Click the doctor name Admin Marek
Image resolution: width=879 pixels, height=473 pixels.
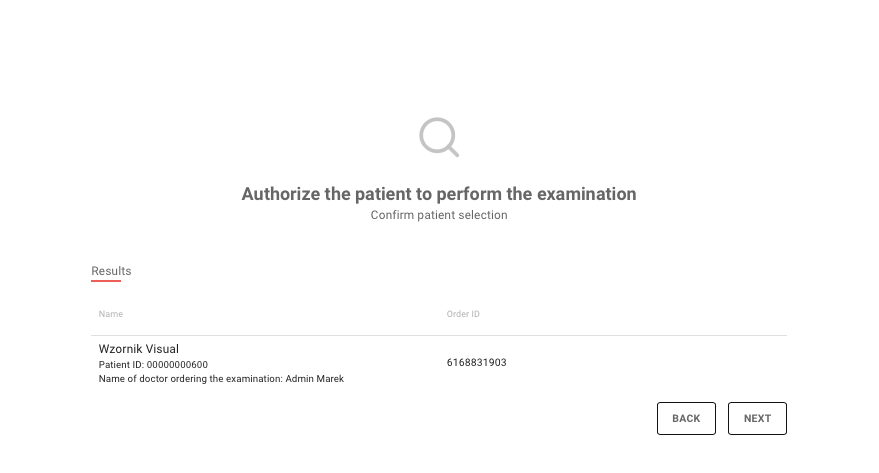click(315, 379)
